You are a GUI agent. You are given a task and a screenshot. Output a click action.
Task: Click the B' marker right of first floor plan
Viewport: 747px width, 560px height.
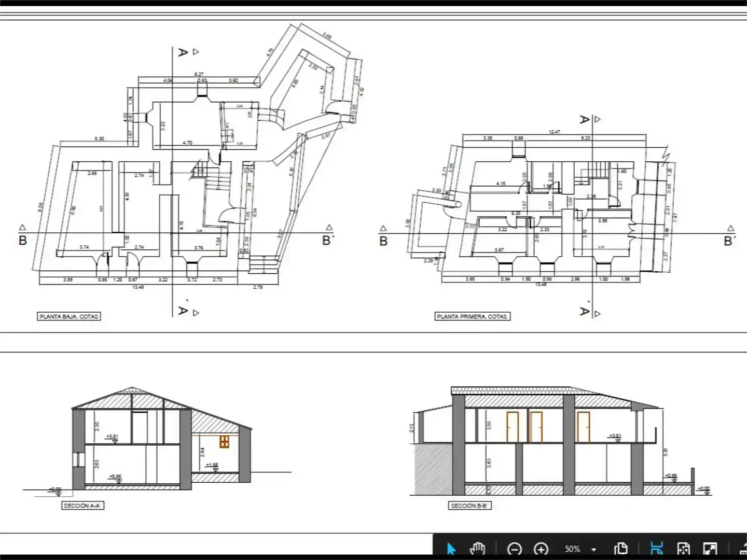click(x=729, y=241)
